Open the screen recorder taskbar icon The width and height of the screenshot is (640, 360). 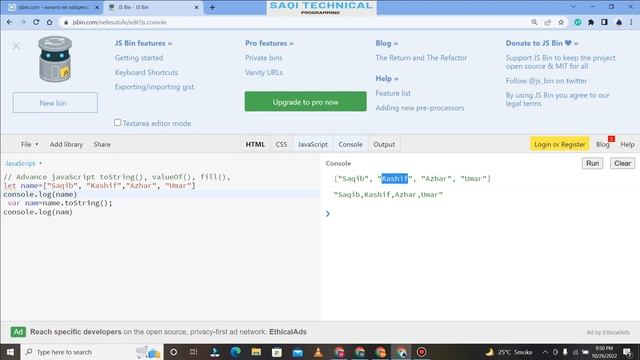[x=422, y=352]
